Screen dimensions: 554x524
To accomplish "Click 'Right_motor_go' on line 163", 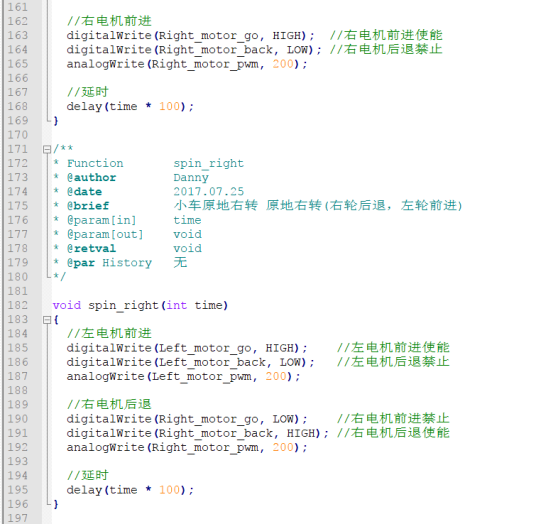I will (208, 36).
